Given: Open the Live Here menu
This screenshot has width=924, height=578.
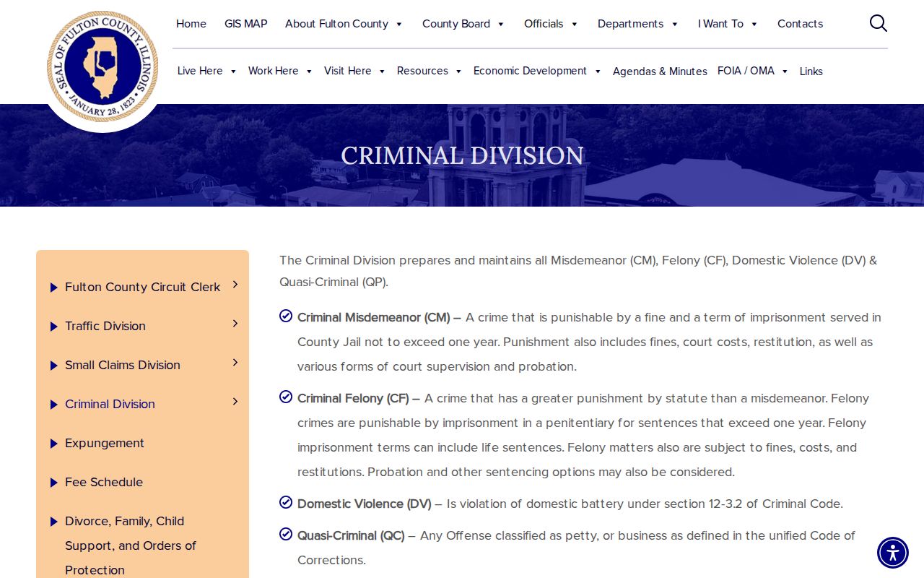Looking at the screenshot, I should pyautogui.click(x=207, y=71).
